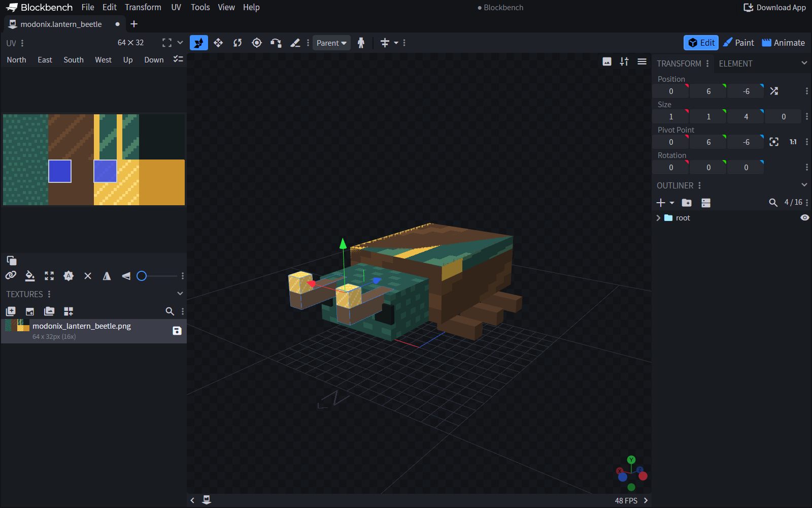Select the Seam tool icon

295,43
